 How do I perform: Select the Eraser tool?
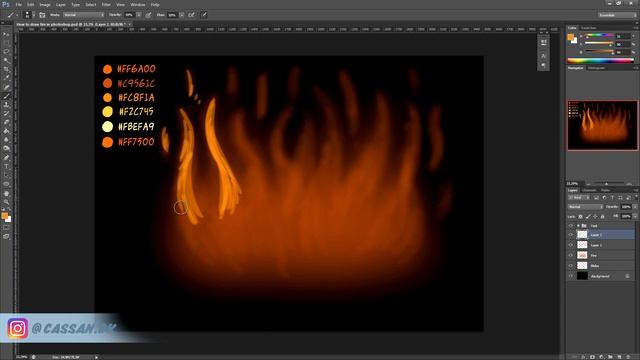click(x=6, y=122)
